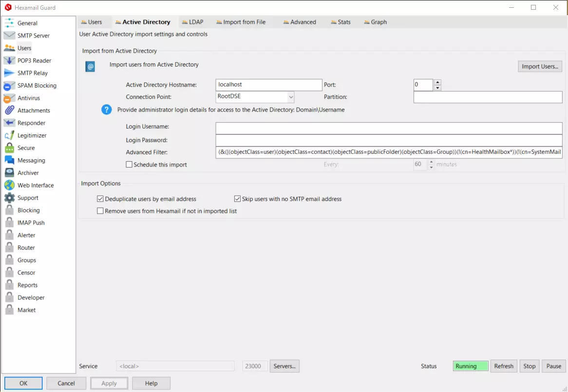Increase the Port value with up arrow
Screen dimensions: 568x392
pos(437,82)
